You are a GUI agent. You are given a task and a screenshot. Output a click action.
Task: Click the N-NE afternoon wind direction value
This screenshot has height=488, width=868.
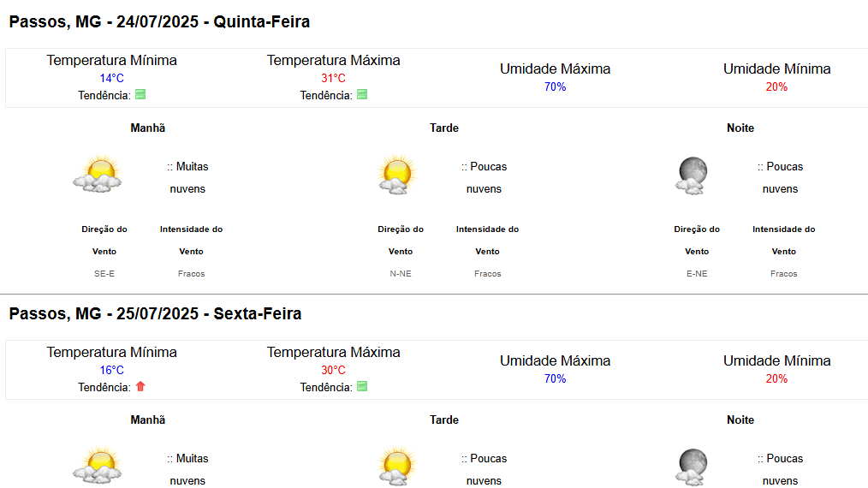click(x=401, y=274)
